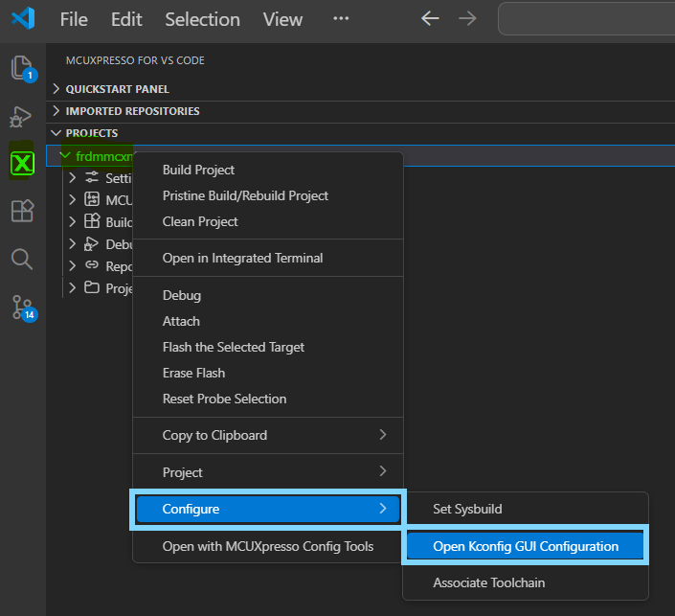Expand the Imported Repositories section
The height and width of the screenshot is (616, 675).
coord(132,111)
